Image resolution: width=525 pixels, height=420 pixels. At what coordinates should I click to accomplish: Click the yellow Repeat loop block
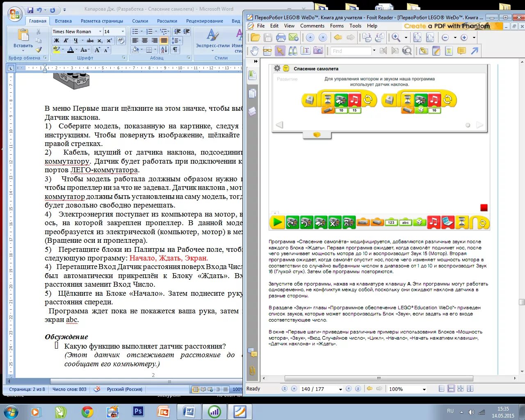[x=480, y=223]
